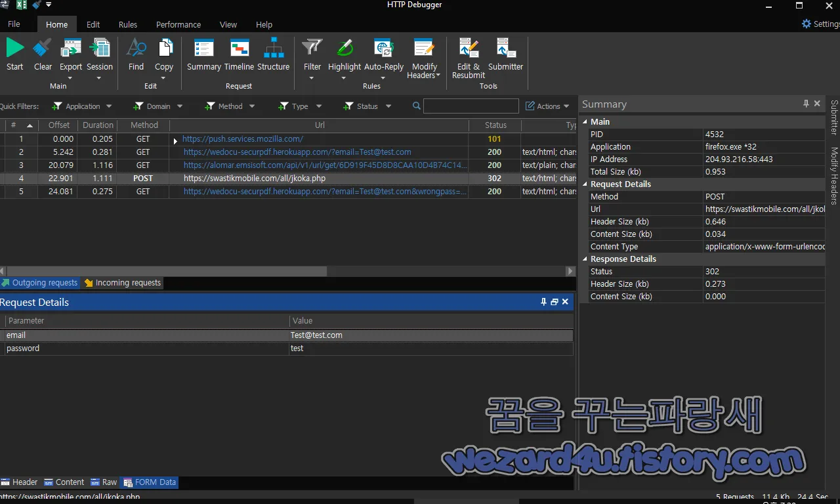
Task: Open the Filter rules tool
Action: [x=312, y=59]
